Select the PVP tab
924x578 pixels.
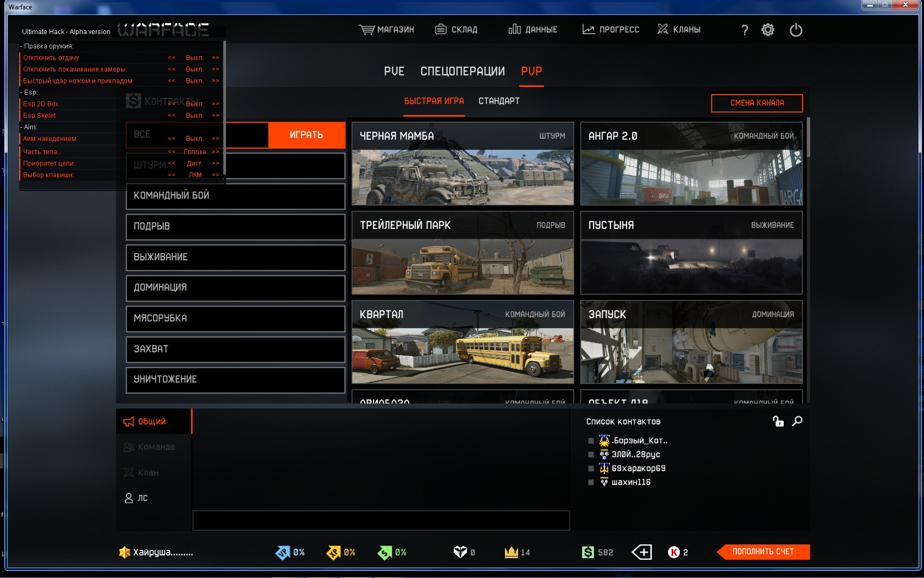pyautogui.click(x=531, y=72)
